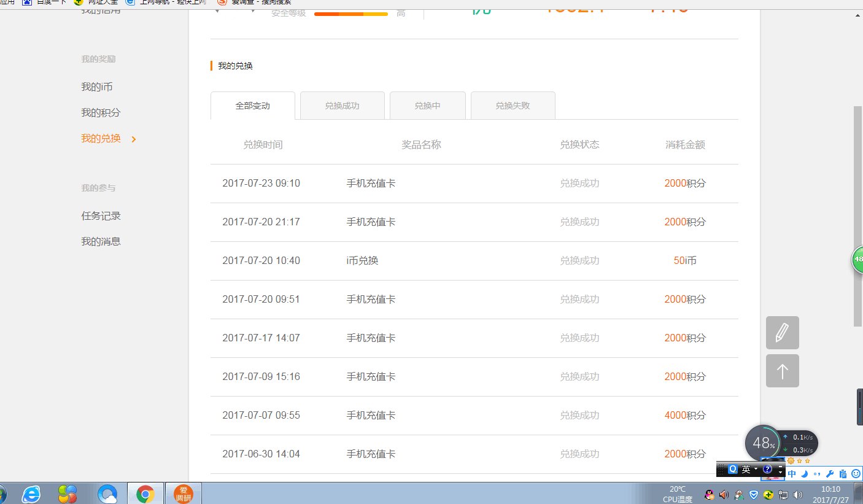Viewport: 863px width, 504px height.
Task: Click the chevron next to 我的兑换
Action: (134, 139)
